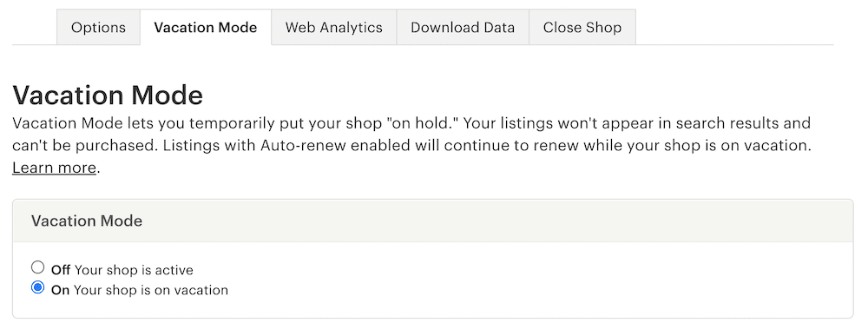
Task: Switch to the Web Analytics tab
Action: tap(334, 27)
